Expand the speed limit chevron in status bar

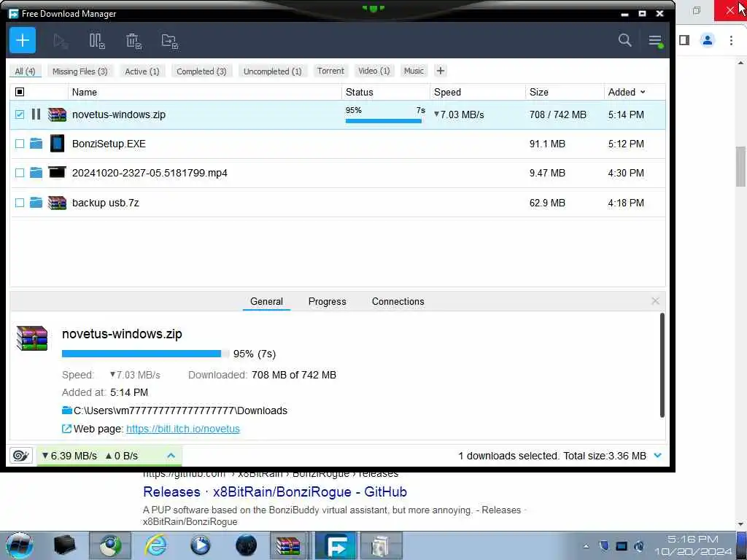point(171,456)
